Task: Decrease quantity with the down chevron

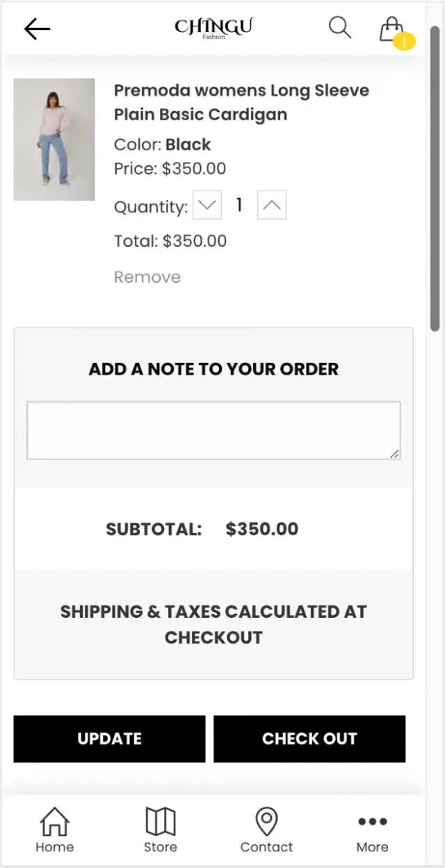Action: tap(207, 206)
